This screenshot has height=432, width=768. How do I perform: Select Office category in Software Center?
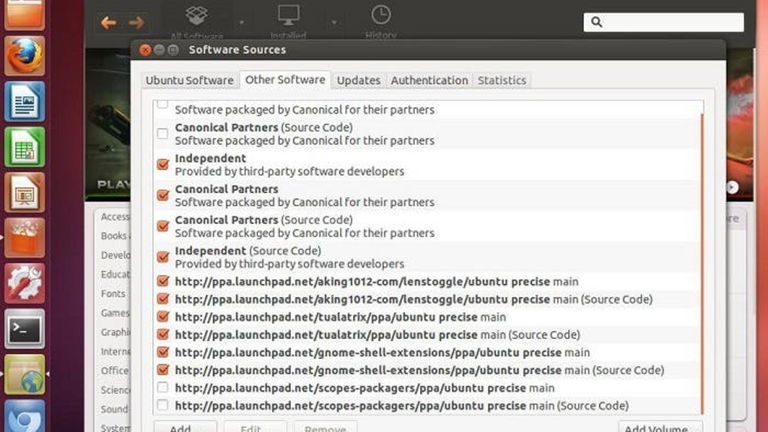click(115, 371)
